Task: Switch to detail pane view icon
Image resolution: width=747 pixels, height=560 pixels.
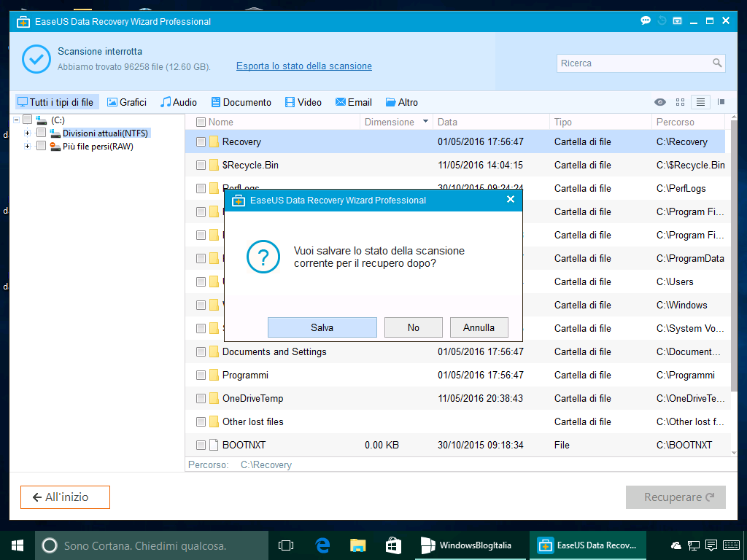Action: [721, 102]
